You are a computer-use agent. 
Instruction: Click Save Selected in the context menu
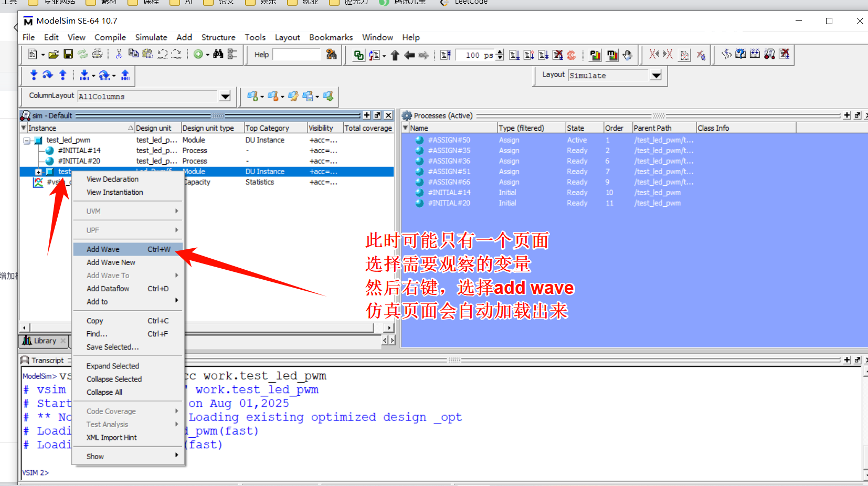click(112, 347)
